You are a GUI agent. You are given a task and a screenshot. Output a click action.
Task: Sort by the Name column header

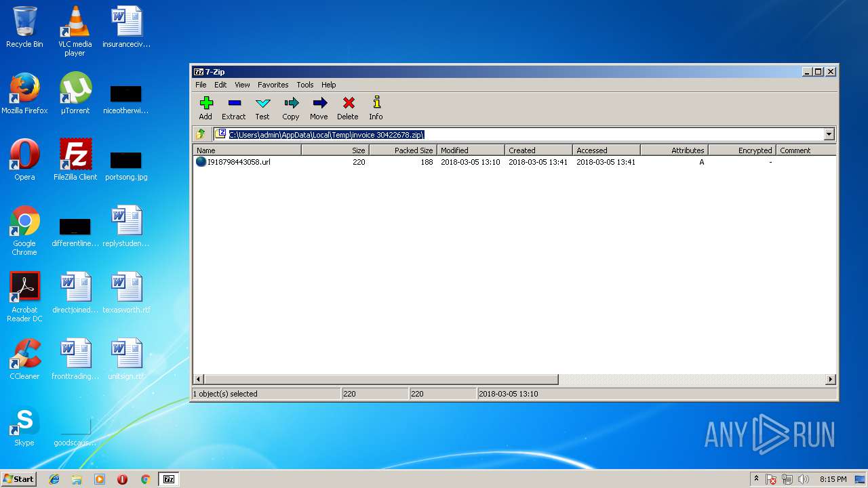point(248,150)
